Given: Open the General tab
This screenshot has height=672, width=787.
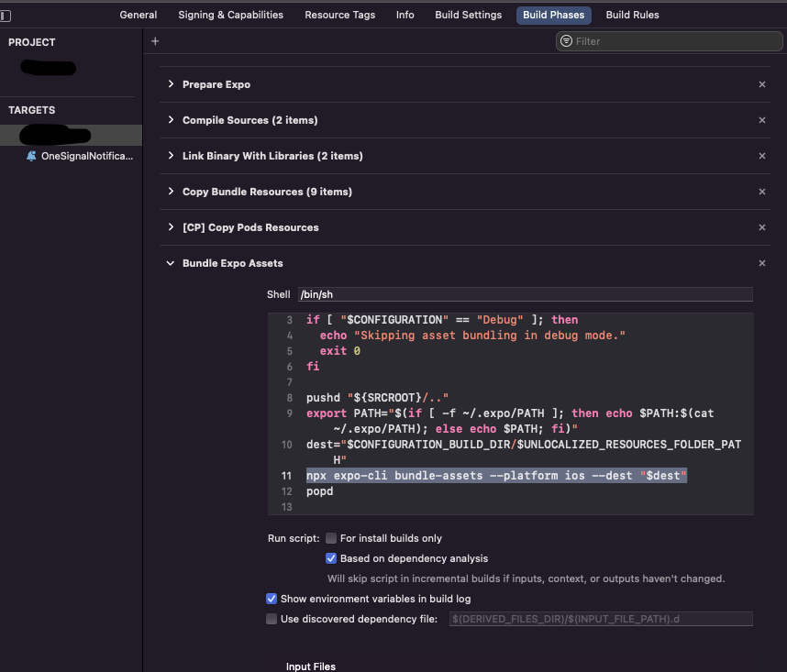Looking at the screenshot, I should 138,15.
